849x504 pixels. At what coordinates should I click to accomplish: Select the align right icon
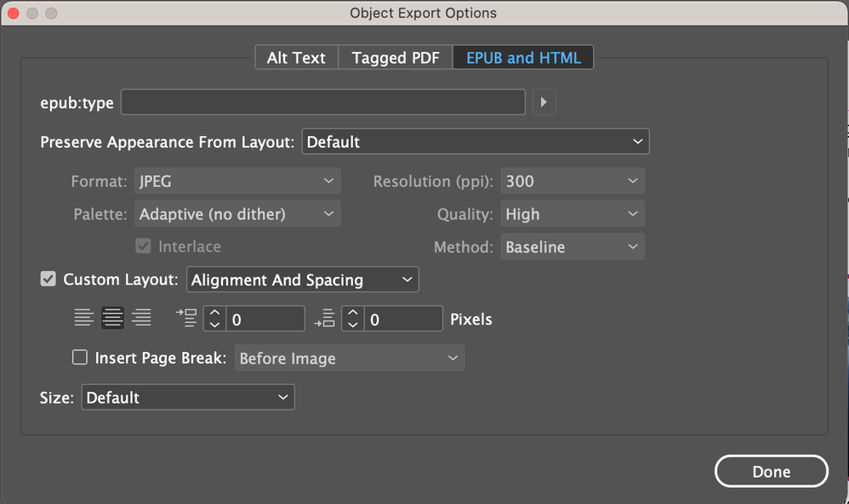(141, 319)
